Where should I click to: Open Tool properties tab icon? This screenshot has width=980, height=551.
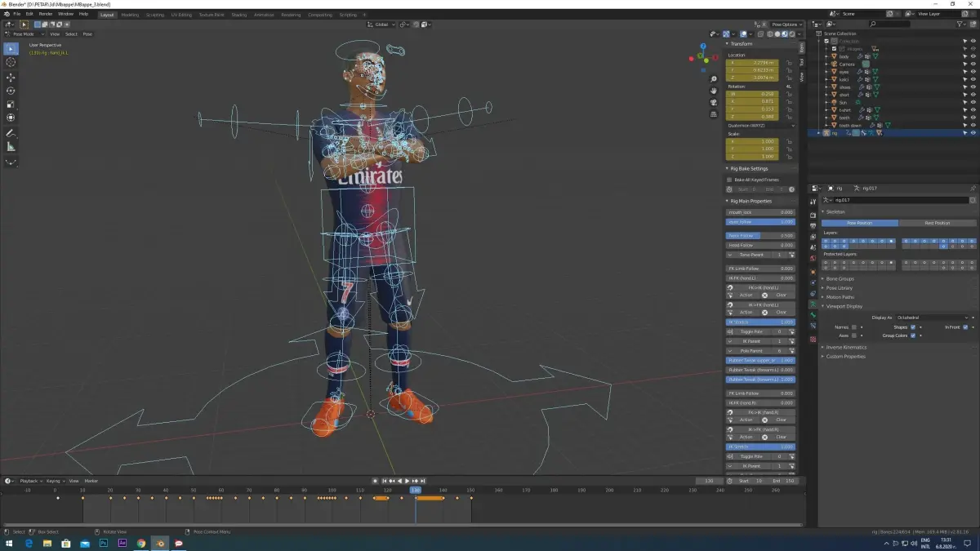coord(813,202)
